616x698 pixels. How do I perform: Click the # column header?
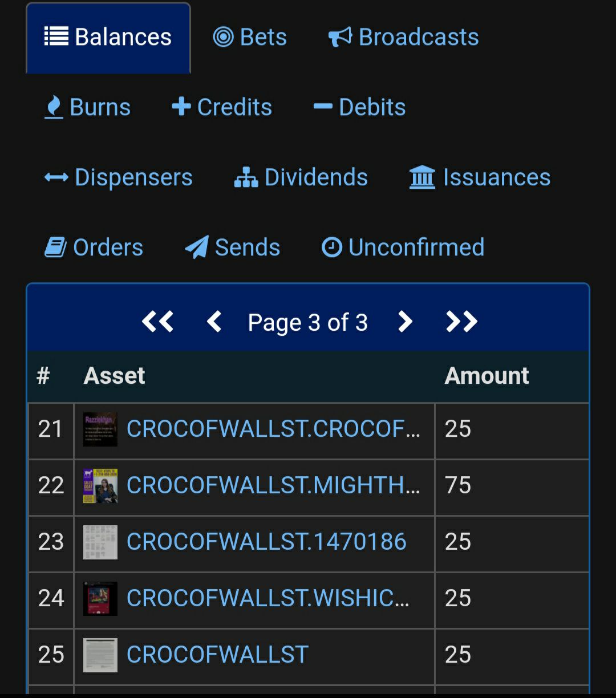(x=43, y=376)
